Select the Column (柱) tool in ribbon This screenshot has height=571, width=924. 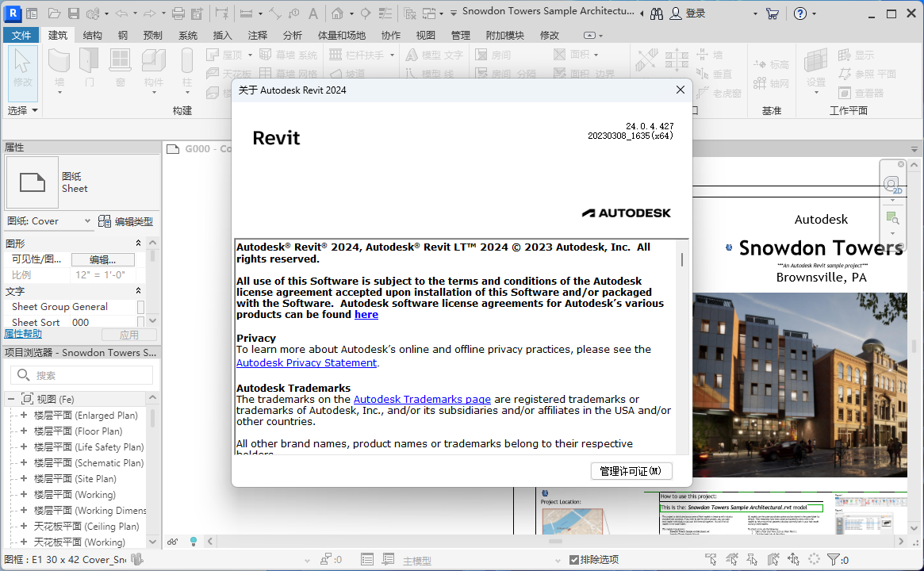point(187,70)
